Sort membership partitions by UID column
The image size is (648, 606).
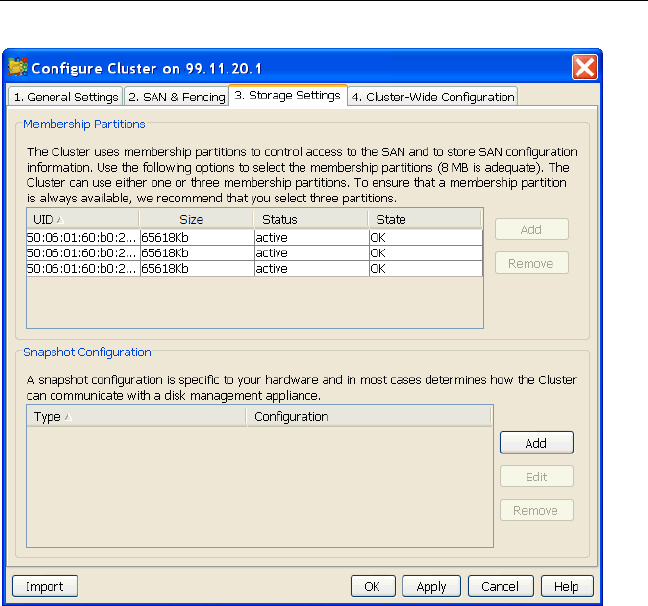pyautogui.click(x=82, y=219)
